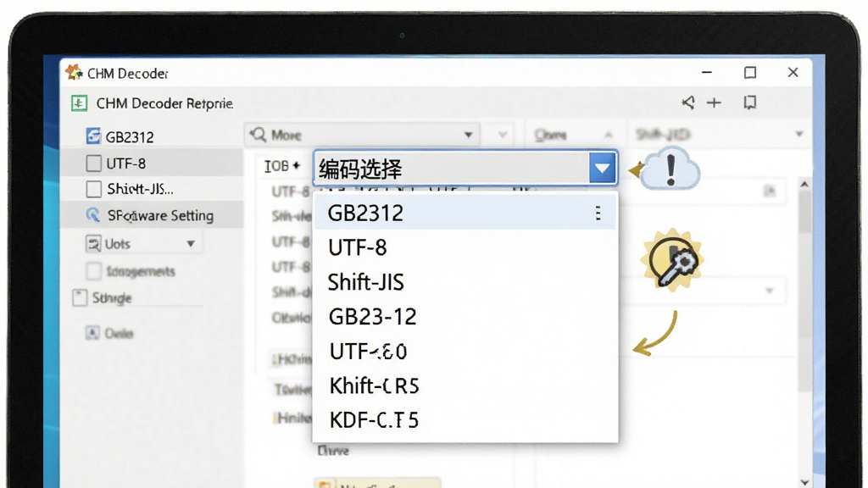Screen dimensions: 868x488
Task: Open the Shift-JIS dropdown at top right
Action: coord(798,134)
